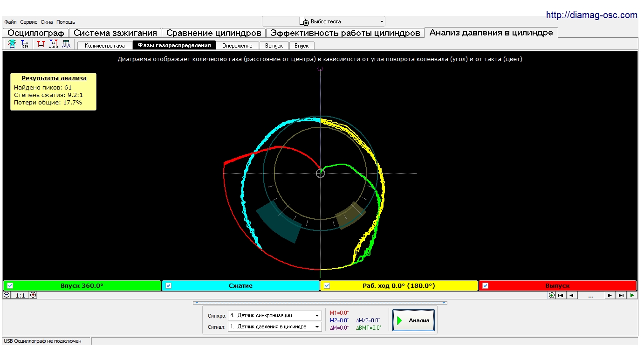Click the AUTO markers toolbar icon
644x347 pixels.
(x=54, y=44)
